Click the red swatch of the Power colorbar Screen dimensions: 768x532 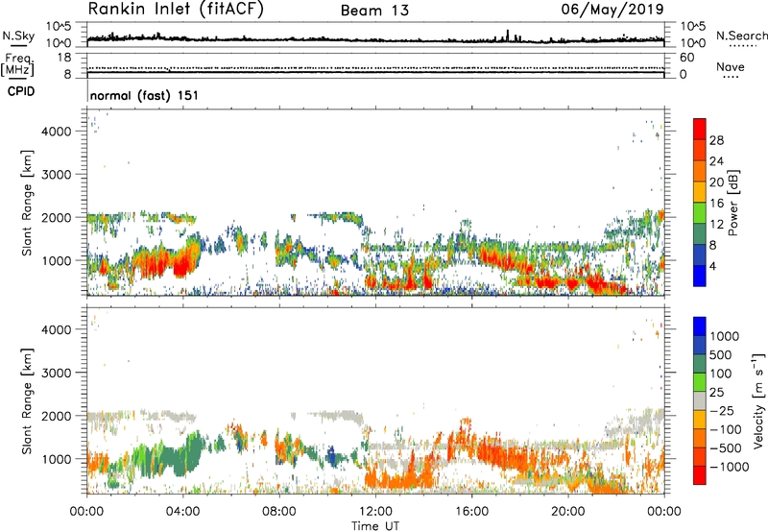point(700,129)
